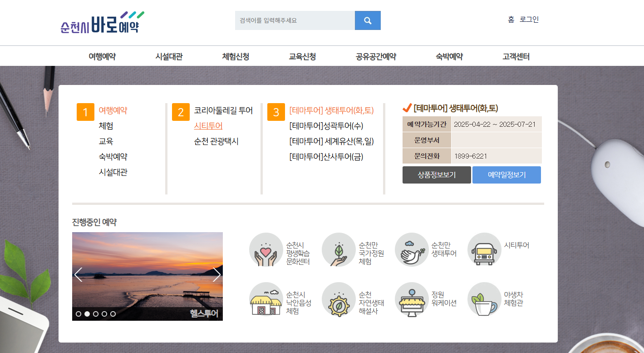Screen dimensions: 644x353
Task: Open the 고객센터 top menu
Action: pyautogui.click(x=516, y=57)
